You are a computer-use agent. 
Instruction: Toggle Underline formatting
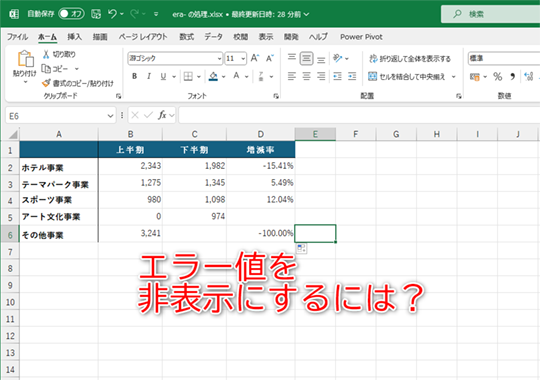[x=163, y=76]
